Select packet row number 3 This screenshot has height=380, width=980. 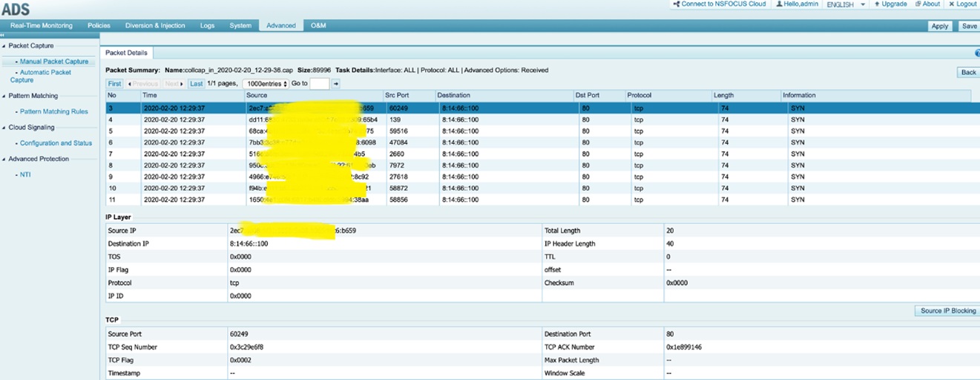(543, 108)
